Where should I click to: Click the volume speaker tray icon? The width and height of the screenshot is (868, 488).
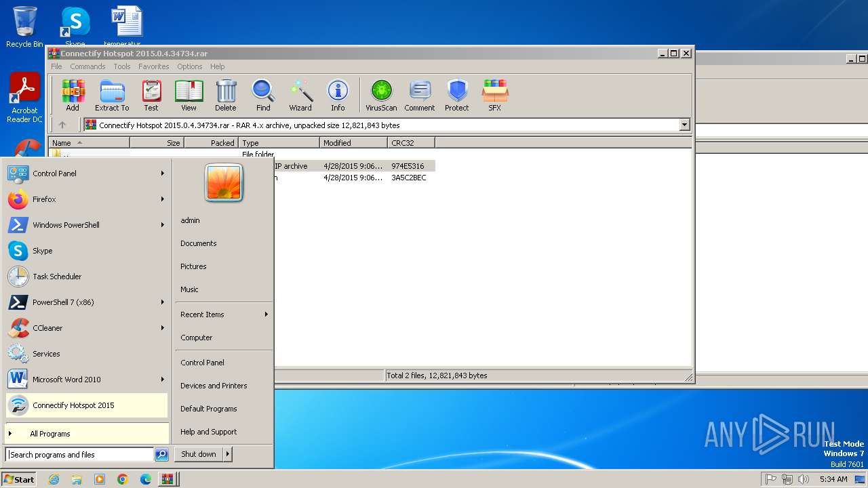pyautogui.click(x=804, y=479)
